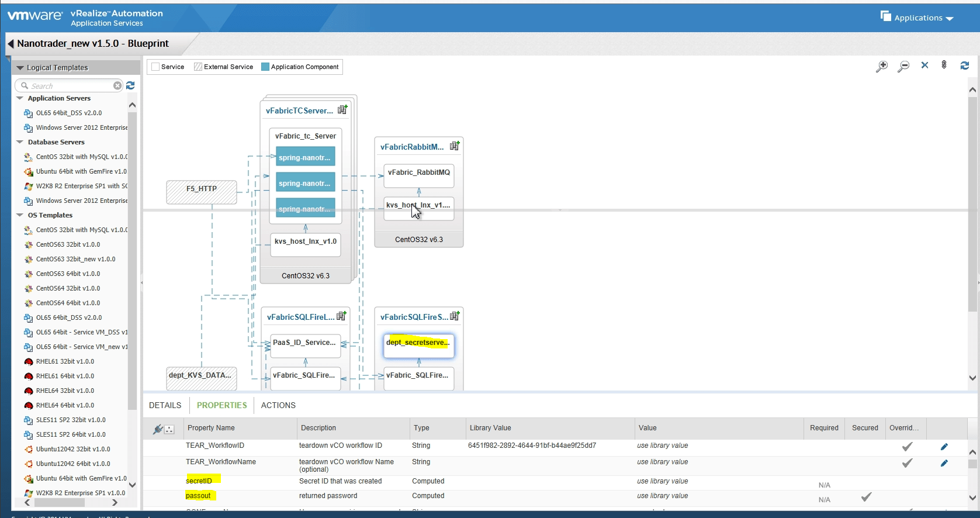The height and width of the screenshot is (518, 980).
Task: Click the refresh icon in the canvas toolbar
Action: click(965, 65)
